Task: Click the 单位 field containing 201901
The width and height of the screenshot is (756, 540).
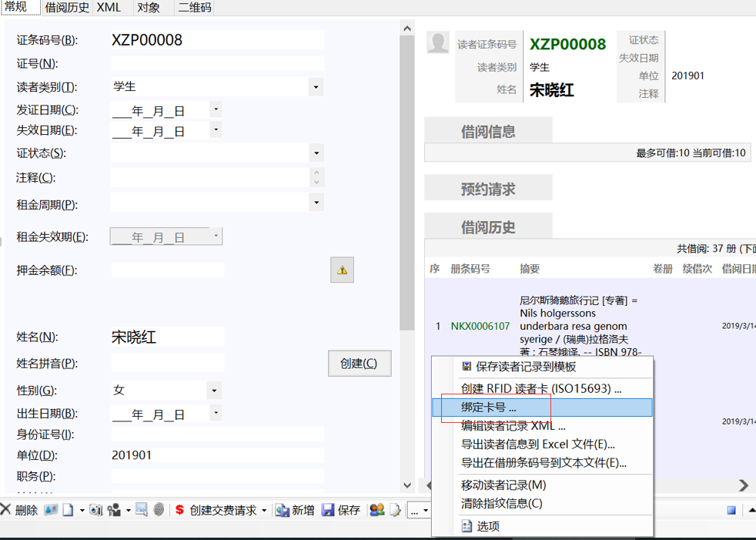Action: tap(217, 455)
